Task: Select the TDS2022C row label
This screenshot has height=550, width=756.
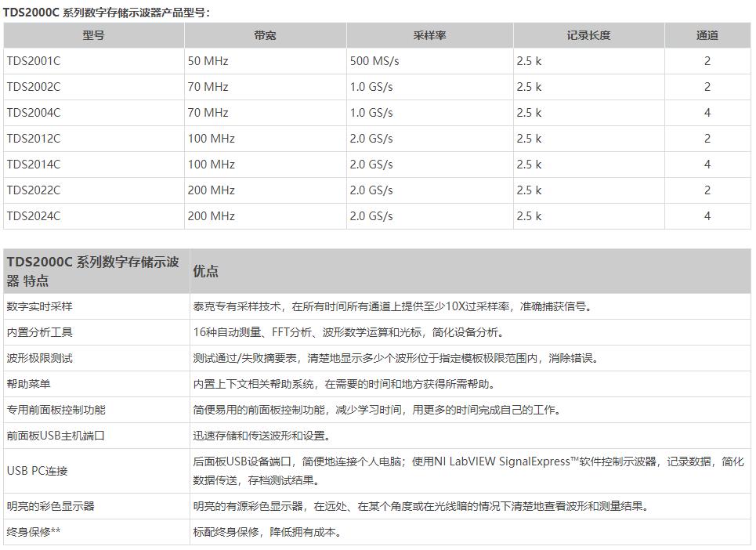Action: 34,190
